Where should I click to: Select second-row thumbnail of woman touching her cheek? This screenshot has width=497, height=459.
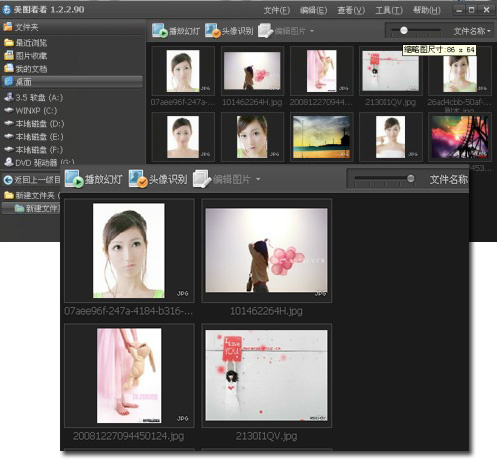391,137
